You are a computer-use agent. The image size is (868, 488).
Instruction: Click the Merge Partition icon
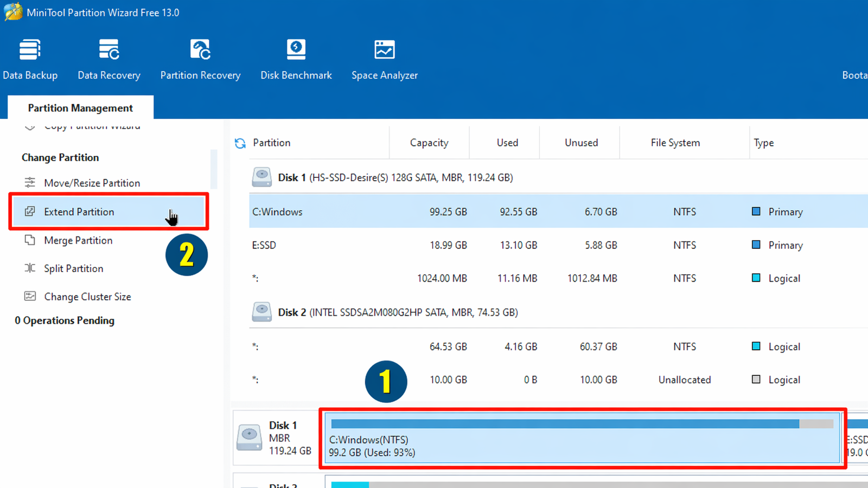30,240
